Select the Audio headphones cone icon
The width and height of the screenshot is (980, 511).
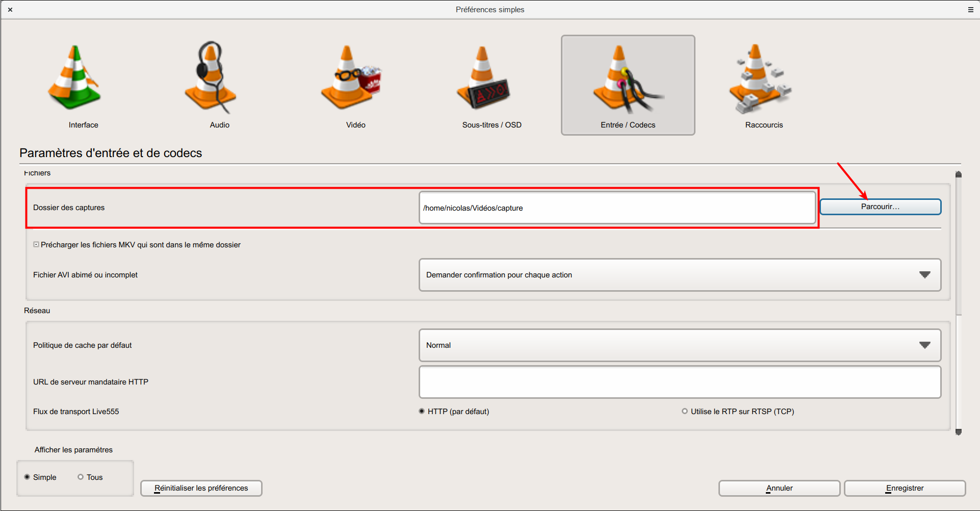click(x=211, y=78)
